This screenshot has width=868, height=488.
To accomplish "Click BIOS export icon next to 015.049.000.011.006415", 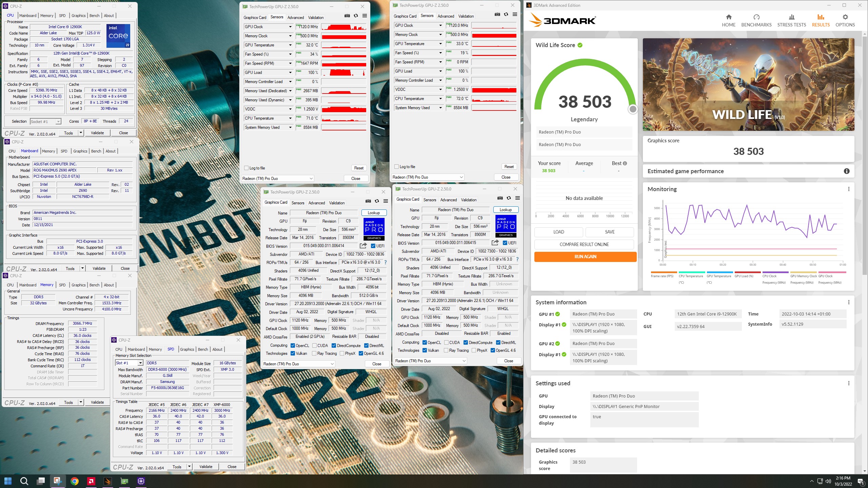I will pos(495,243).
